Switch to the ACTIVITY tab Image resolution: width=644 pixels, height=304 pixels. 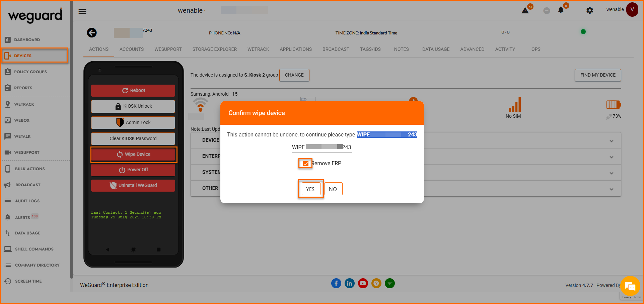tap(505, 49)
